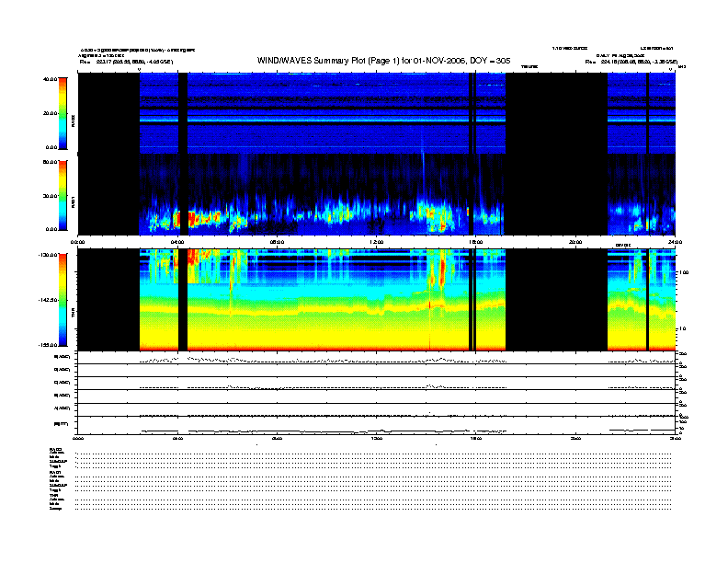The width and height of the screenshot is (728, 563).
Task: Click the 16:00 tick label under RAD1 spectrogram
Action: tap(476, 242)
